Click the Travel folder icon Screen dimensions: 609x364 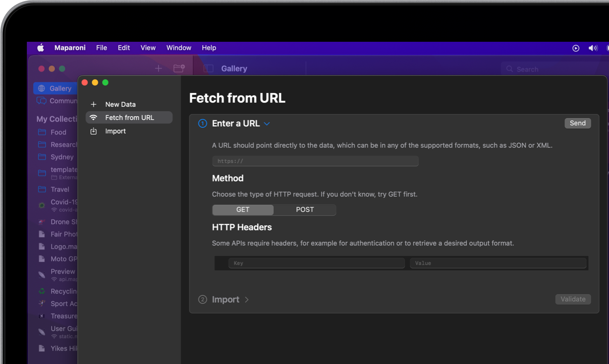coord(42,189)
